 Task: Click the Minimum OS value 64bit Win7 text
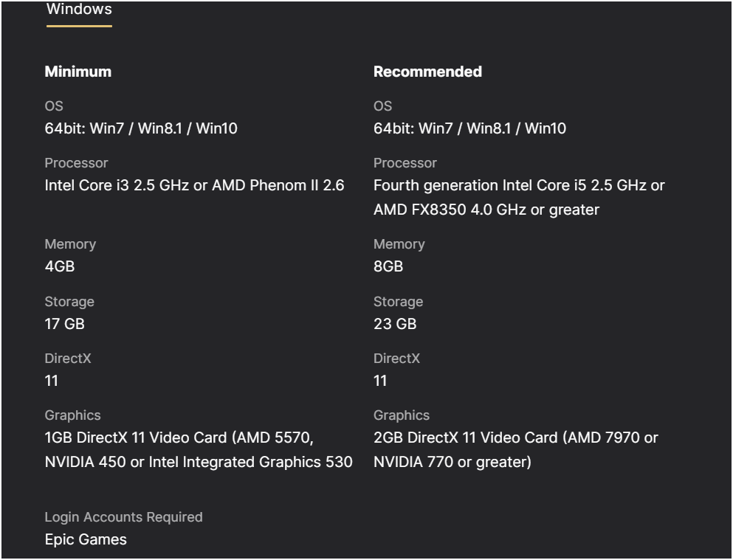tap(141, 128)
